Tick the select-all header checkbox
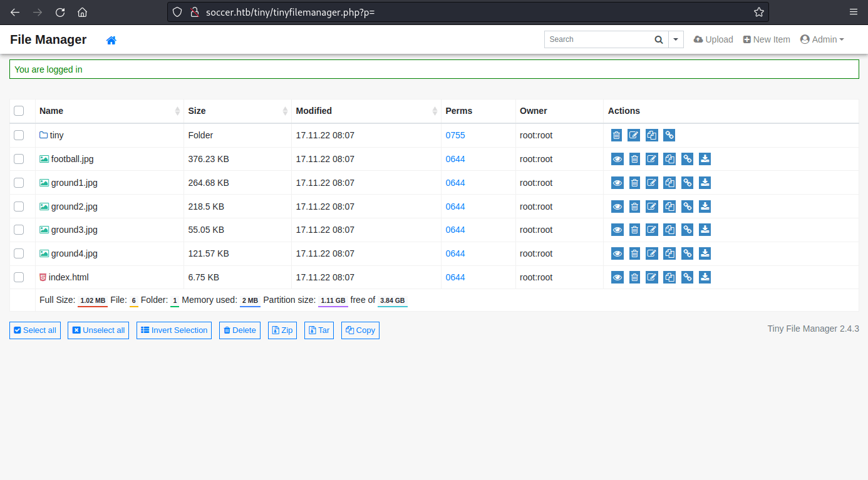Viewport: 868px width, 480px height. click(x=19, y=111)
